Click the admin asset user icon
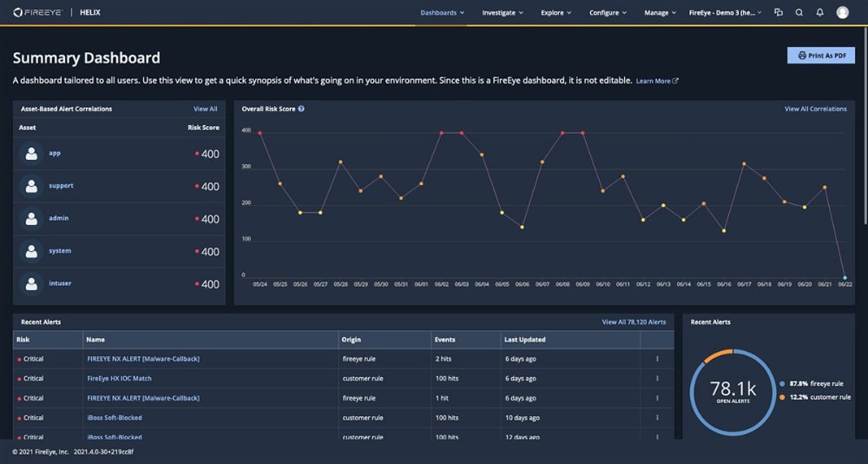This screenshot has width=868, height=464. coord(31,218)
